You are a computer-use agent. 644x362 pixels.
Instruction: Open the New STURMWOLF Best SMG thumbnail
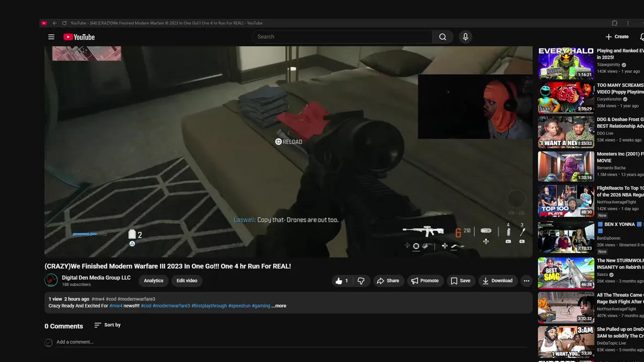pos(566,273)
